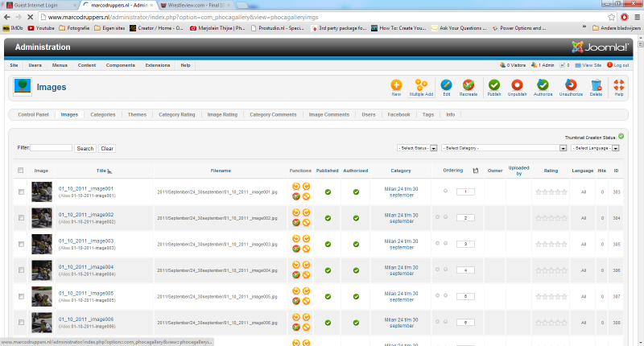Viewport: 644px width, 346px height.
Task: Open the Help toolbar icon
Action: click(619, 84)
